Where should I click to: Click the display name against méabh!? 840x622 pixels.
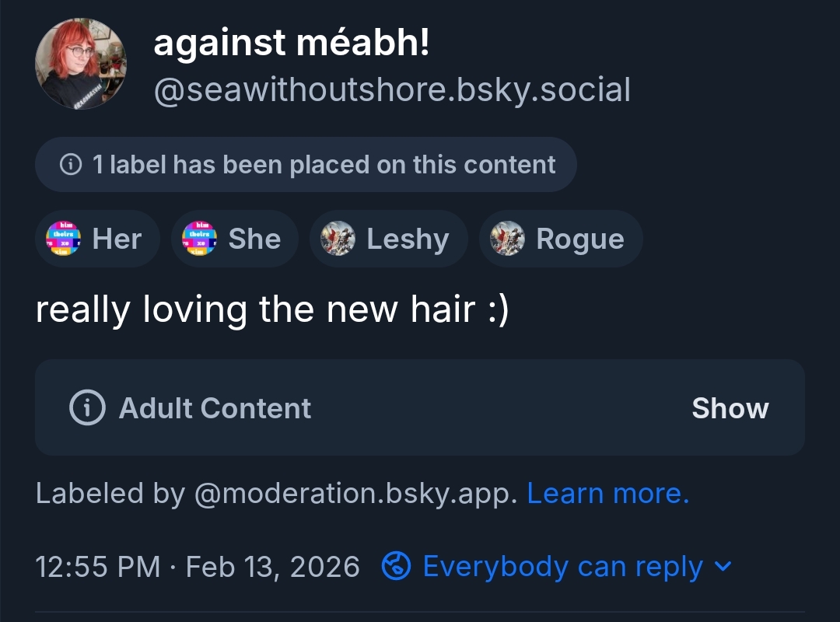pos(292,43)
